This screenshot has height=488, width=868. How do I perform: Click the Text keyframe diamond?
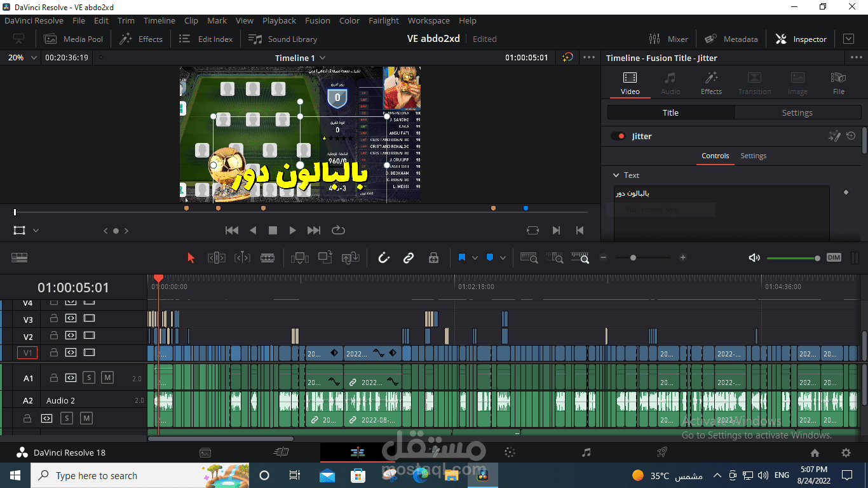846,192
